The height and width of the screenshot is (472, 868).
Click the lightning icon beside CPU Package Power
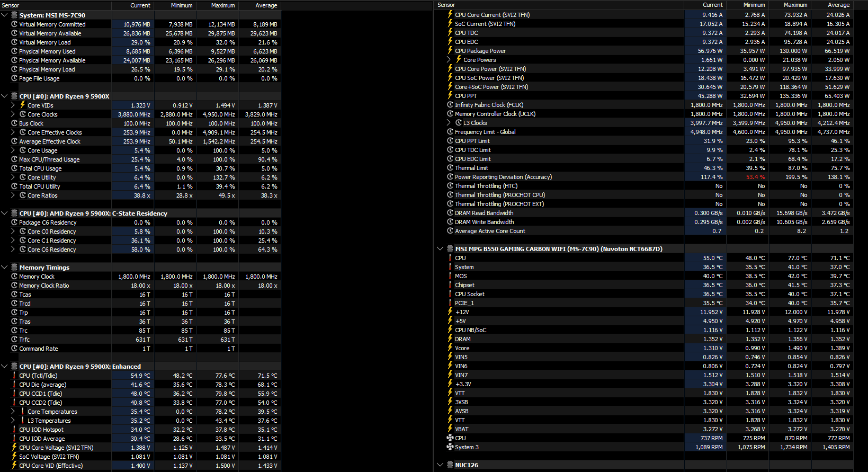coord(450,51)
